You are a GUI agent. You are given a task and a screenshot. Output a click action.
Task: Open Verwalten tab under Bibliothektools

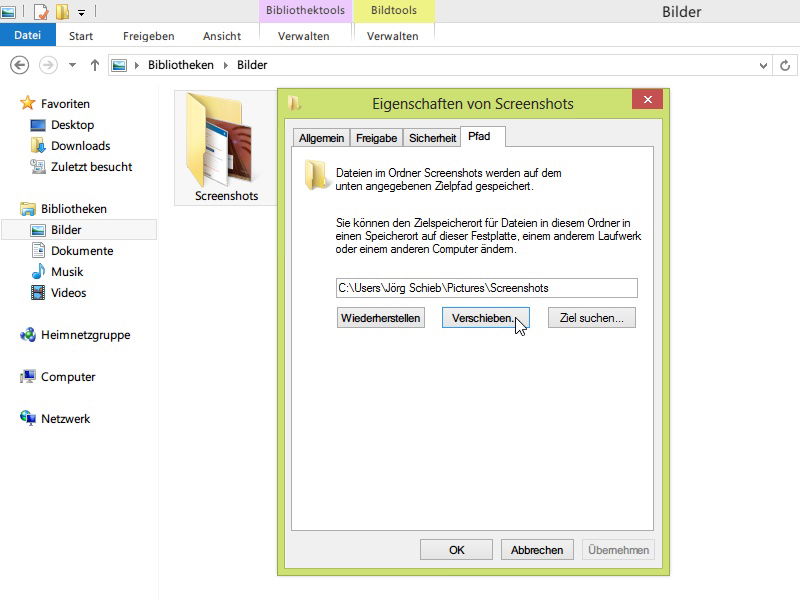(x=304, y=36)
